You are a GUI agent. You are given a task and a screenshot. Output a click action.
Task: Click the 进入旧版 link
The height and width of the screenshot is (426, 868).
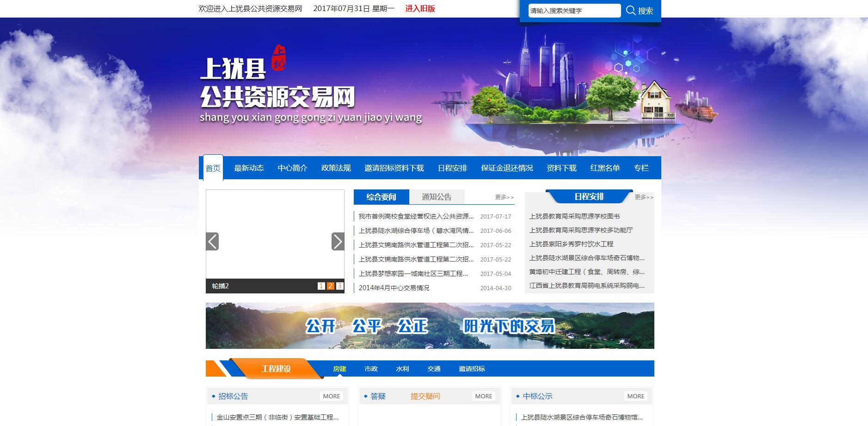click(x=420, y=8)
